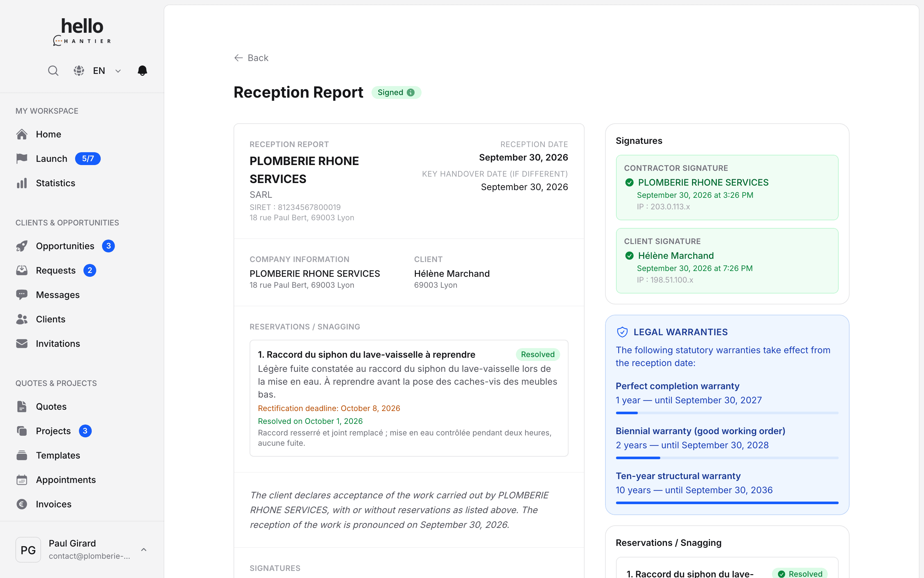Click the Statistics bar chart icon
The width and height of the screenshot is (924, 578).
[22, 183]
